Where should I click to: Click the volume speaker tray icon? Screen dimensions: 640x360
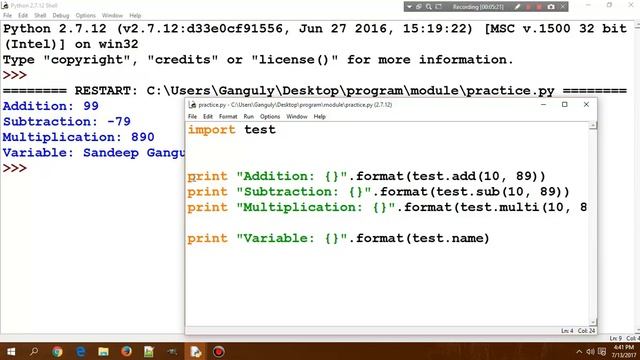590,351
